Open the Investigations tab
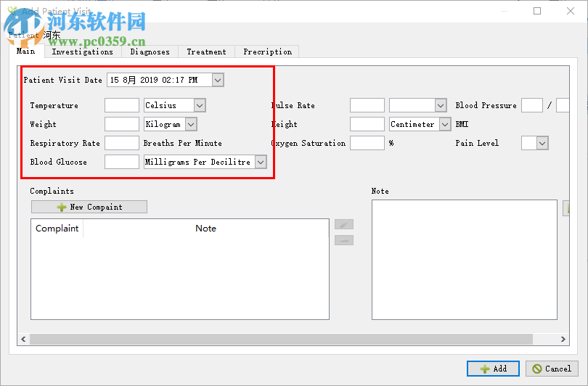Viewport: 588px width, 386px height. click(83, 52)
